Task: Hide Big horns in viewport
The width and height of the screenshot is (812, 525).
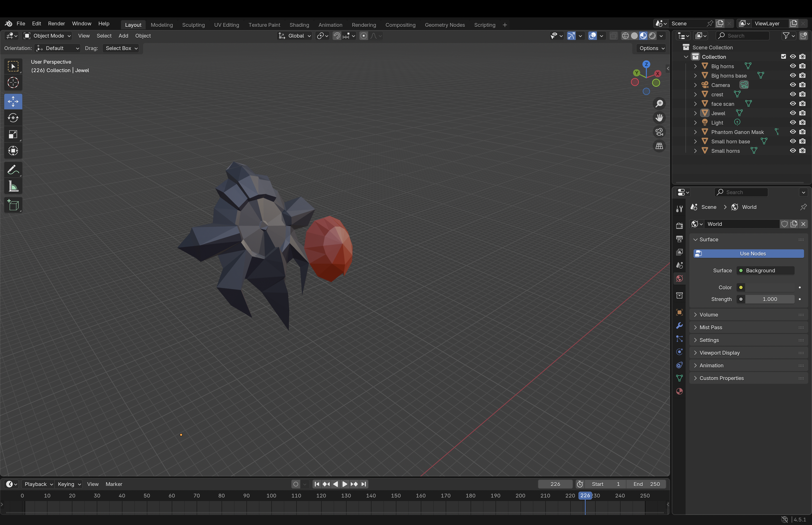Action: click(x=793, y=66)
